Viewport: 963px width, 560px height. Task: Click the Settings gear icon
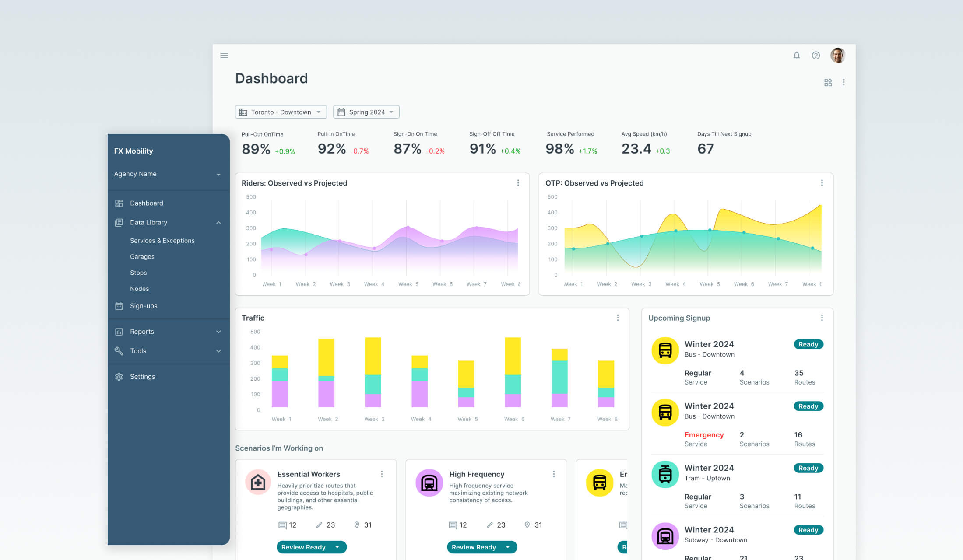119,377
